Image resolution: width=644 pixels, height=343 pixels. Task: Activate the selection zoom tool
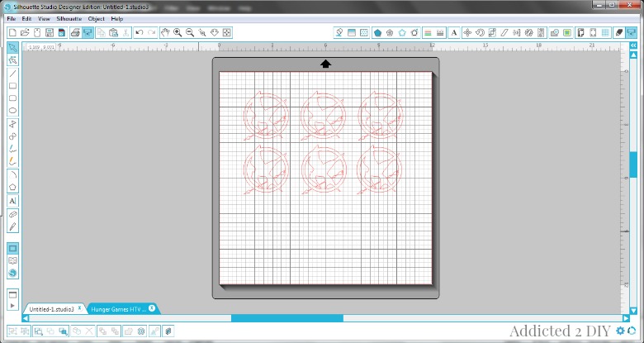202,33
